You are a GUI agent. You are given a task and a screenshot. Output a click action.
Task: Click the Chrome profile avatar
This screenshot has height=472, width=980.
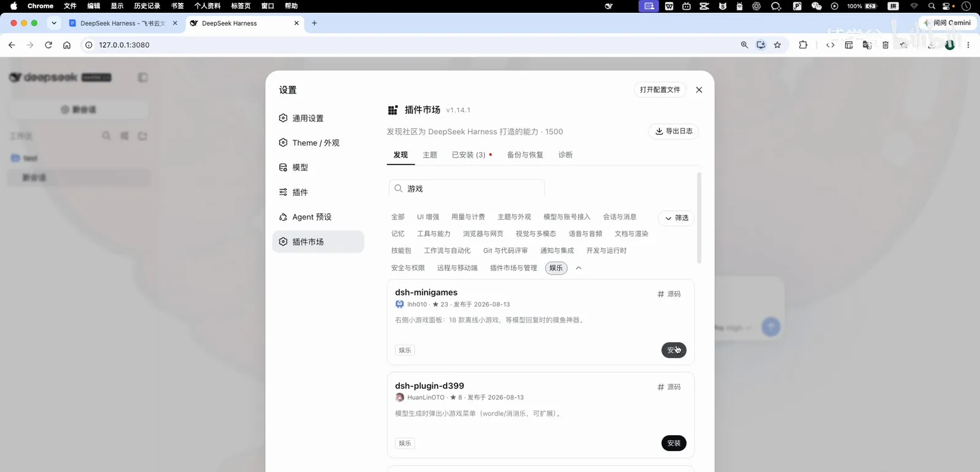click(950, 45)
